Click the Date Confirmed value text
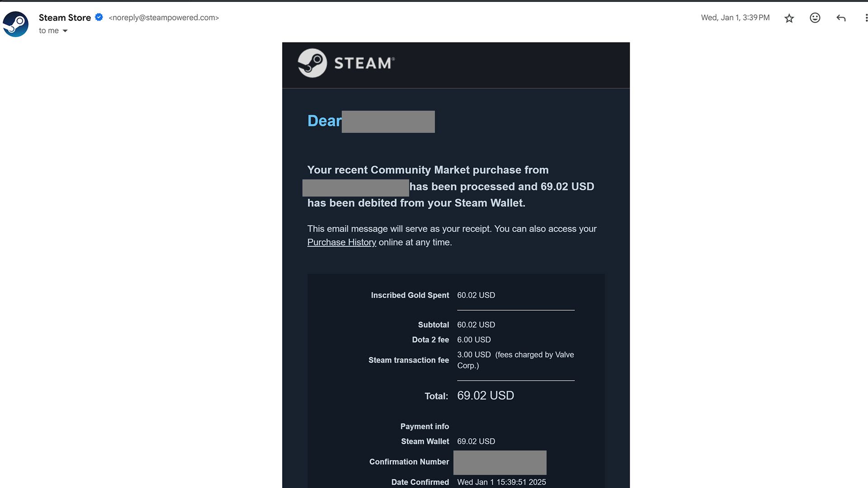Viewport: 868px width, 488px height. [501, 482]
